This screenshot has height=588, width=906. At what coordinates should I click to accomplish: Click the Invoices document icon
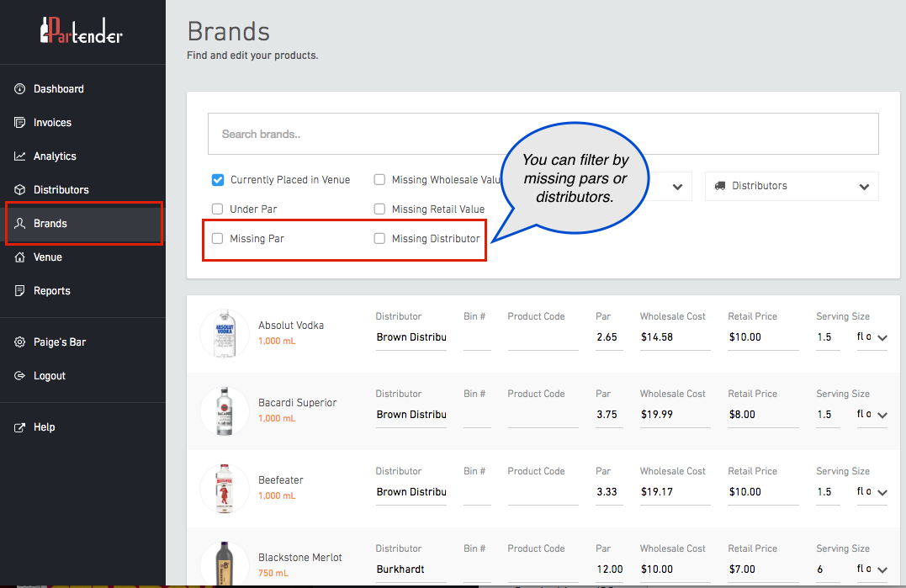[x=19, y=123]
